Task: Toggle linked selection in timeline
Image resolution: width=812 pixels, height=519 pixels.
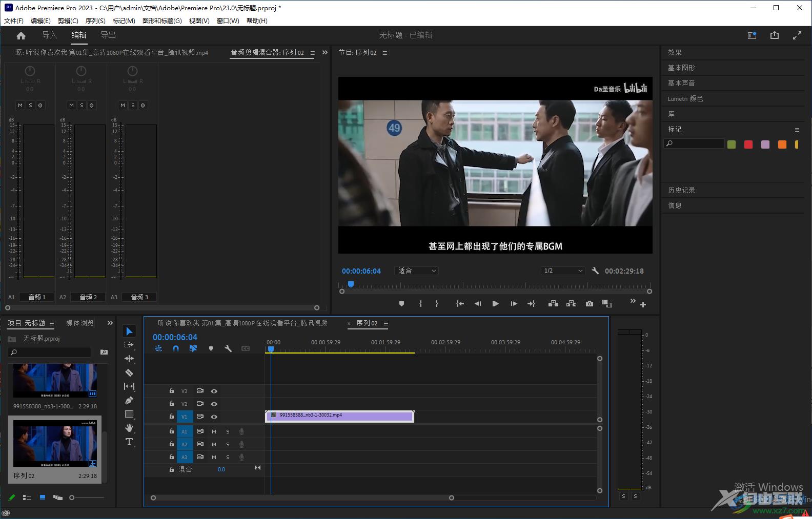Action: click(x=193, y=348)
